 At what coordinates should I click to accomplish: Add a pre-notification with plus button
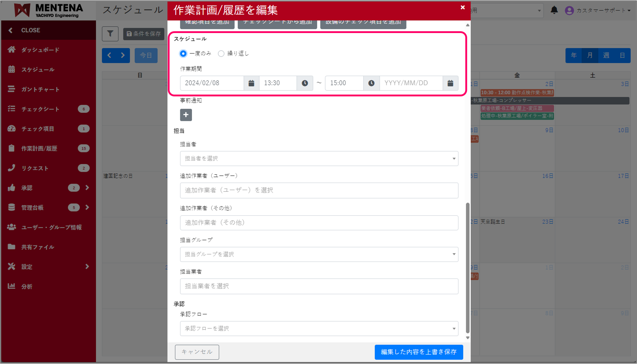click(x=186, y=115)
